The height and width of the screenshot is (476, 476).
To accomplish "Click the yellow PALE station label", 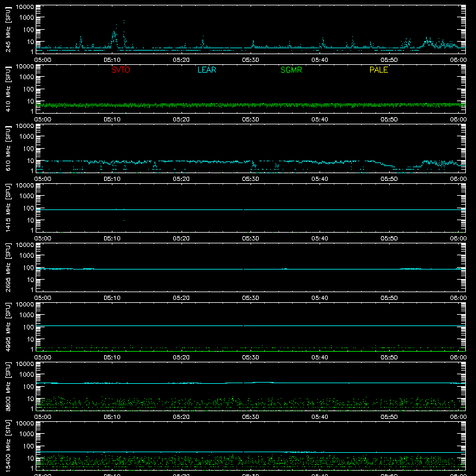I will [x=378, y=70].
